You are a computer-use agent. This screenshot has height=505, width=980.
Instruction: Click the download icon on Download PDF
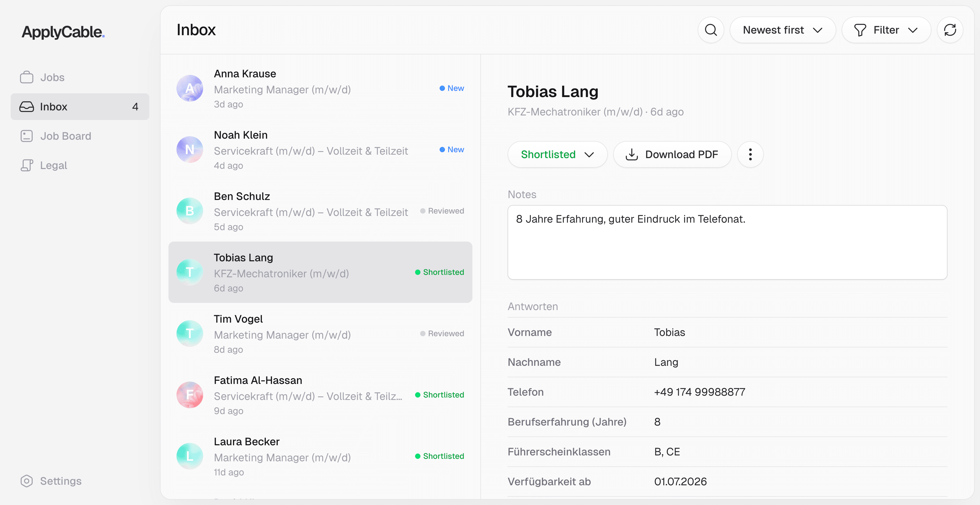(632, 154)
